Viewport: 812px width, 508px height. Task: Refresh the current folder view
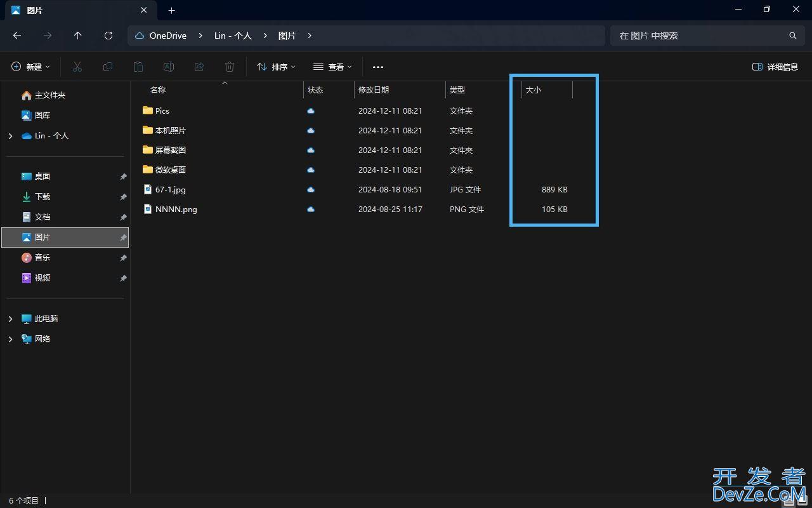pos(108,36)
